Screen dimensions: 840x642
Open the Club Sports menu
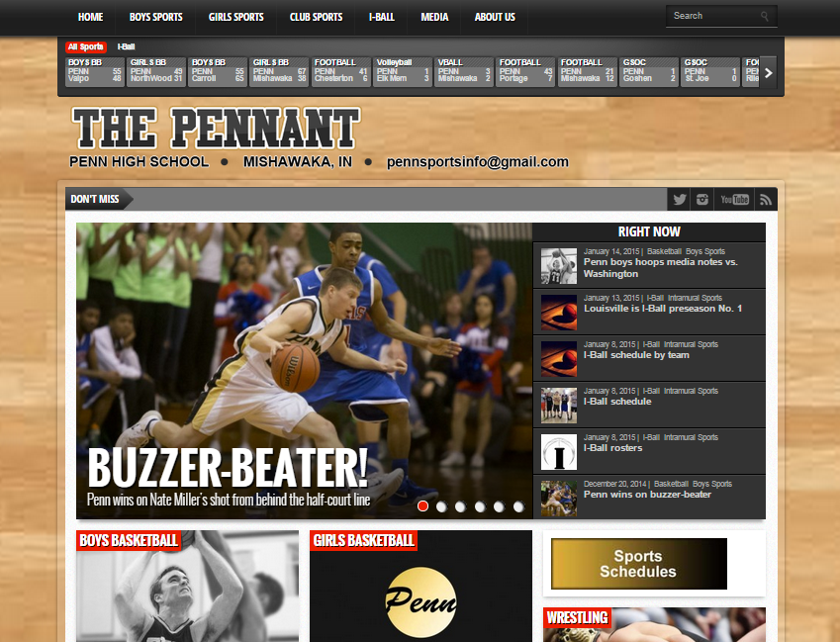316,17
